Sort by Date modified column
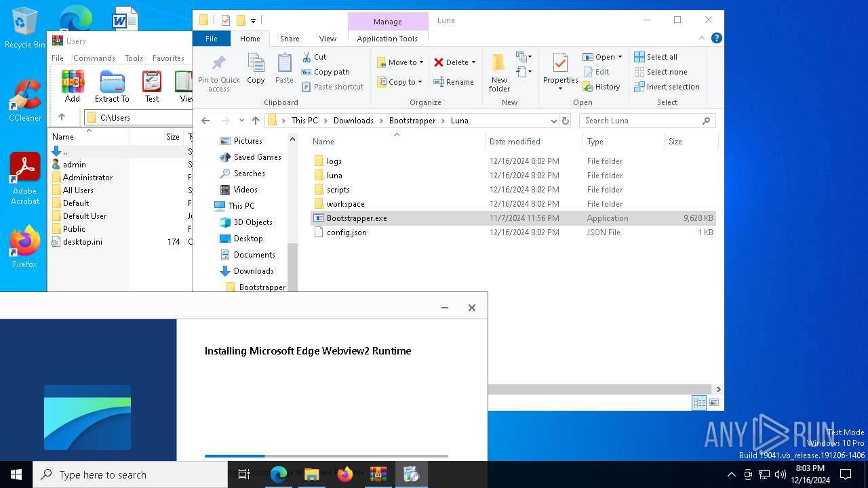 coord(515,142)
